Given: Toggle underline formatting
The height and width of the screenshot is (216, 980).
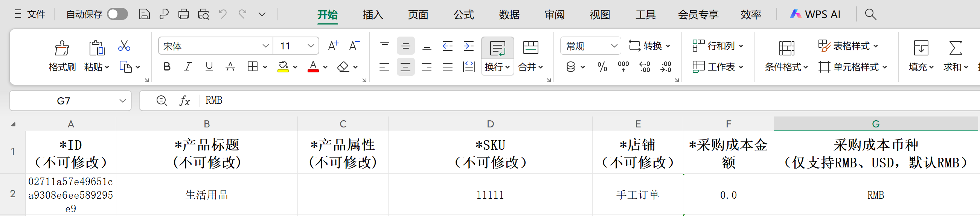Looking at the screenshot, I should click(209, 67).
